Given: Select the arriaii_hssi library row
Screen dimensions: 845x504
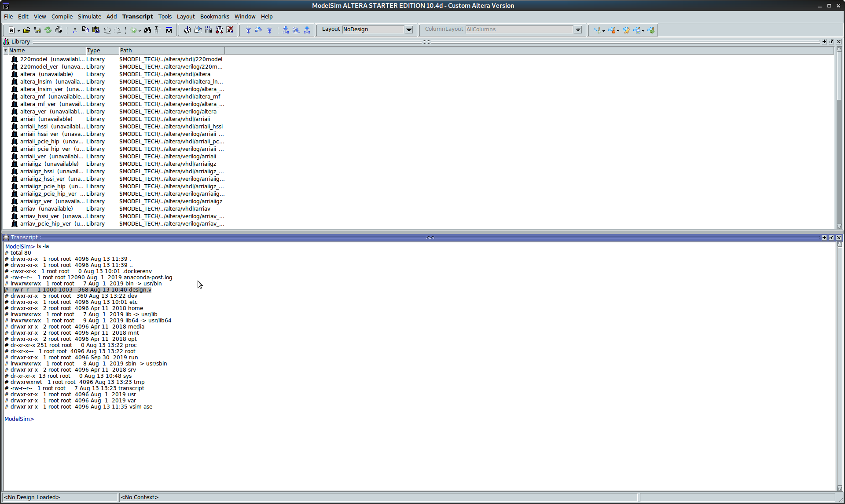Looking at the screenshot, I should point(117,127).
